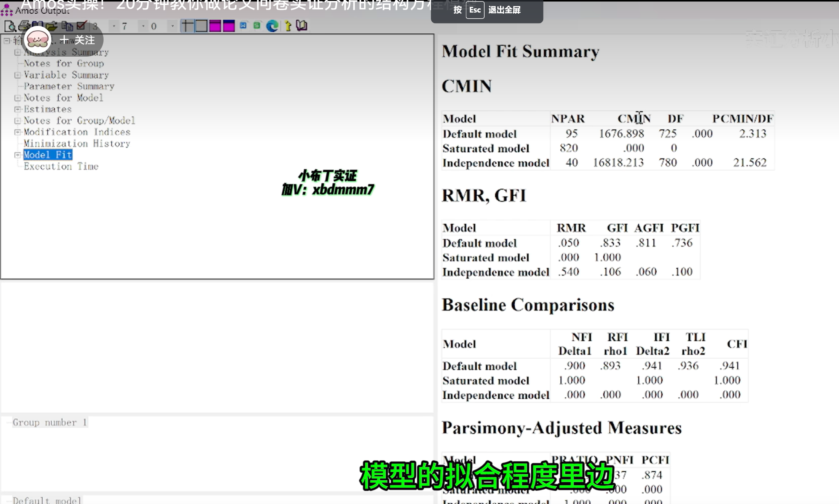Collapse the Model Fit tree node
The height and width of the screenshot is (504, 839).
pyautogui.click(x=18, y=155)
